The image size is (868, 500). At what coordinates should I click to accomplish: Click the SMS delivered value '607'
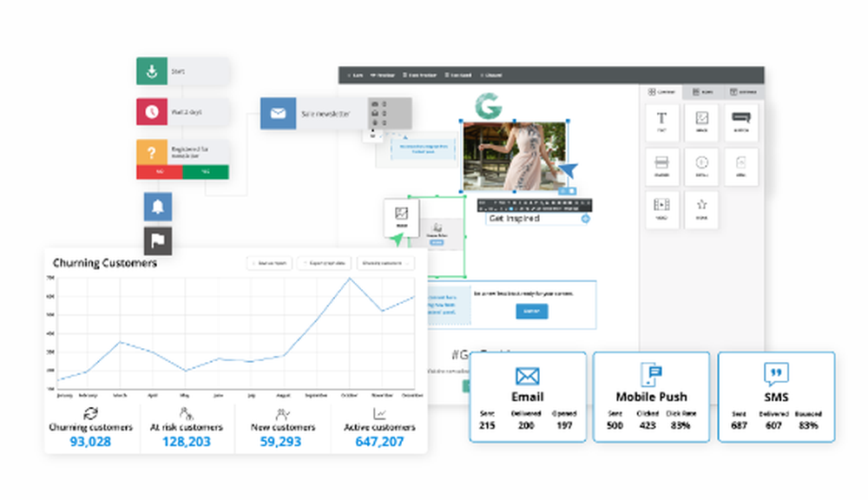[x=773, y=425]
